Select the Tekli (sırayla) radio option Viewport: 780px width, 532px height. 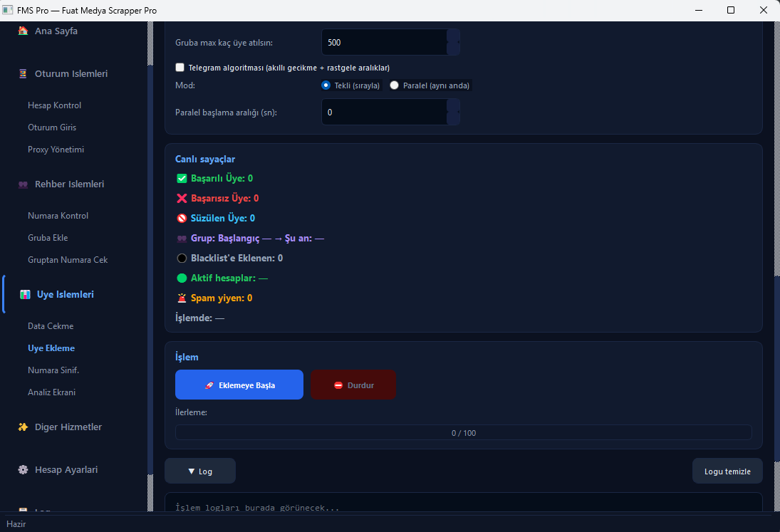click(x=326, y=85)
